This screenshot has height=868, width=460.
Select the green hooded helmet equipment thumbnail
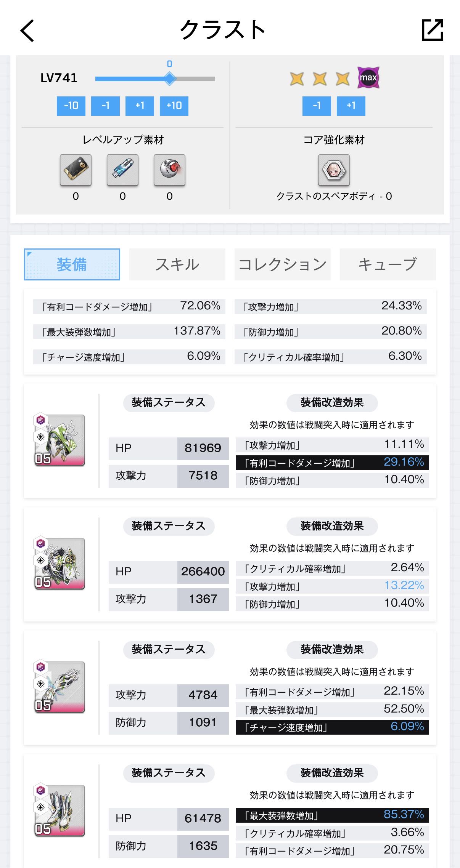[60, 440]
